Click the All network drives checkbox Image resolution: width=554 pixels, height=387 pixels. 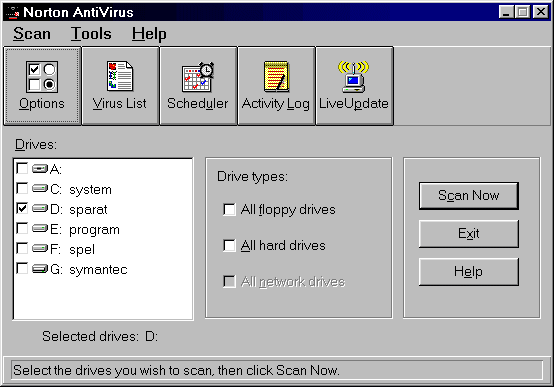click(x=229, y=282)
